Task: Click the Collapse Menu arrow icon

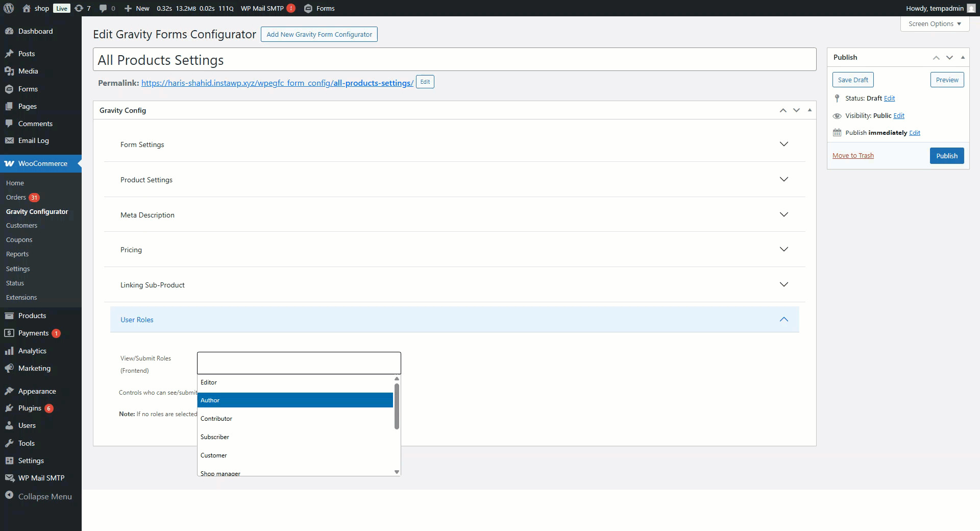Action: pyautogui.click(x=9, y=496)
